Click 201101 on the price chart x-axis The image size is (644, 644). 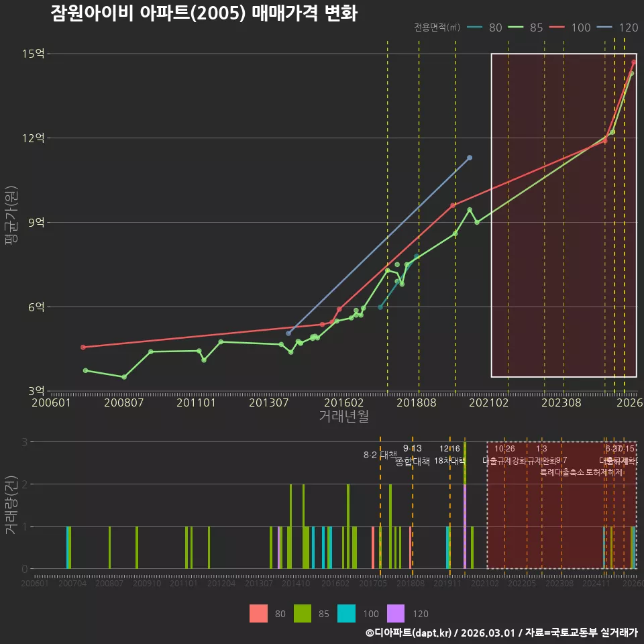coord(196,402)
